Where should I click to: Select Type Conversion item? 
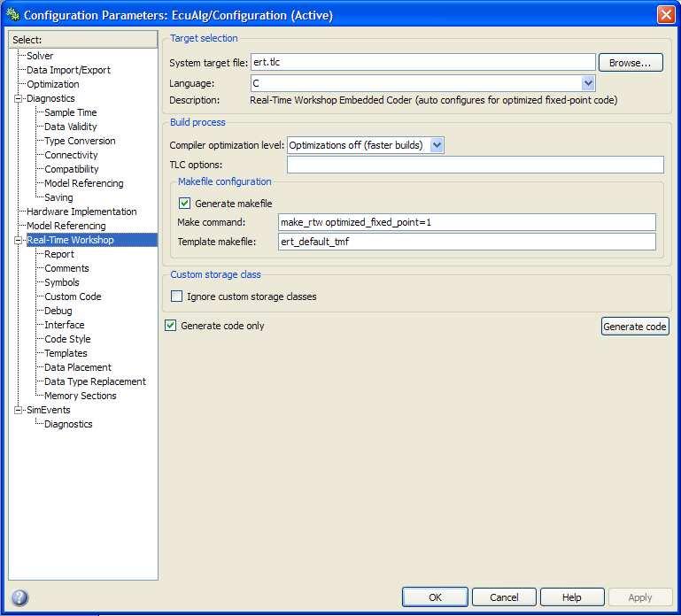80,141
